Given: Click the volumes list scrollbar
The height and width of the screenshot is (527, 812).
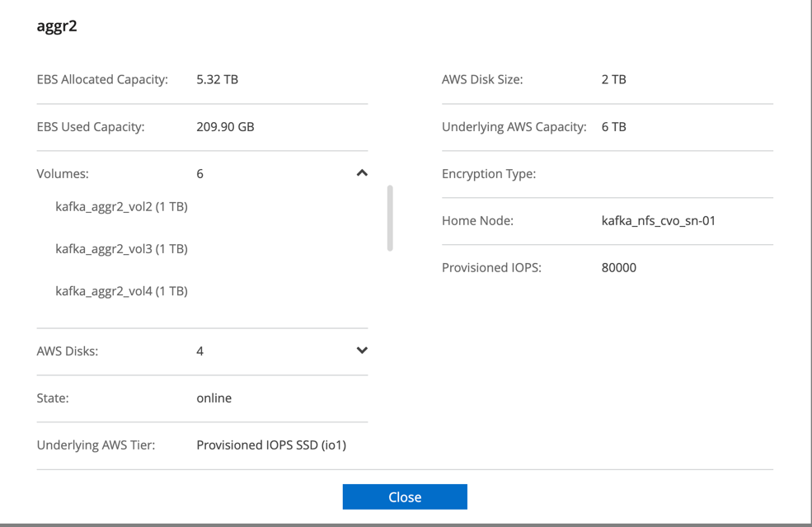Looking at the screenshot, I should tap(390, 218).
